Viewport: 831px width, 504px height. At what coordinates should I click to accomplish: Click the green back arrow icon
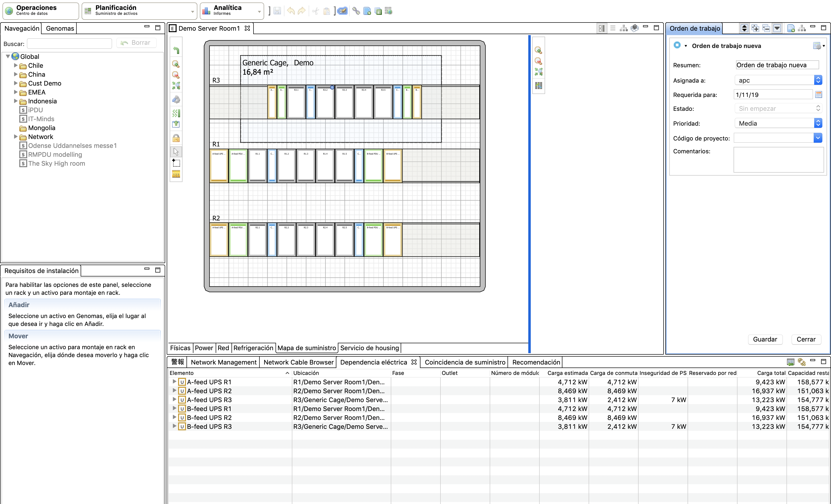point(176,50)
